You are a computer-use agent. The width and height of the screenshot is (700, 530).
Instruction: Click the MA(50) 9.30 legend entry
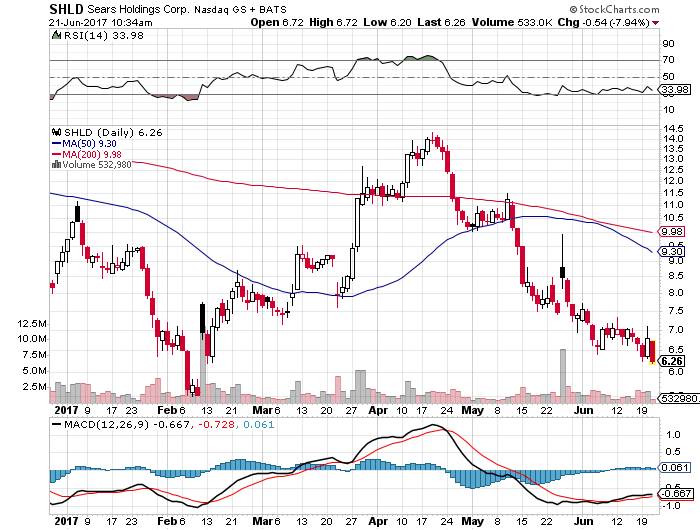89,144
